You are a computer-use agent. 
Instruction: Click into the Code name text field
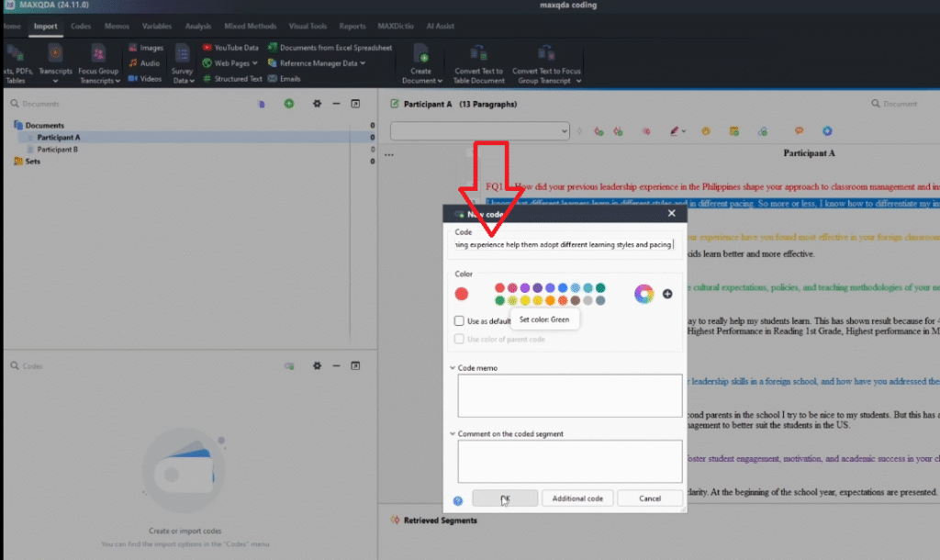click(x=564, y=244)
